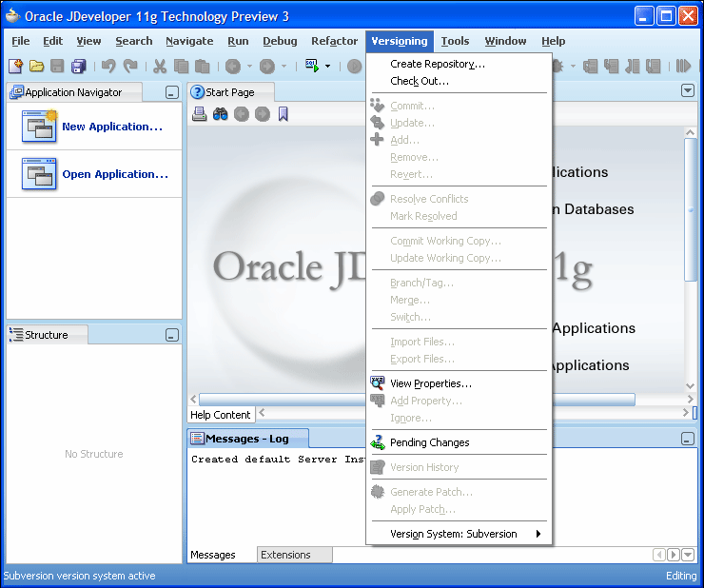The image size is (704, 588).
Task: Click the Step Over debug icon
Action: click(591, 67)
